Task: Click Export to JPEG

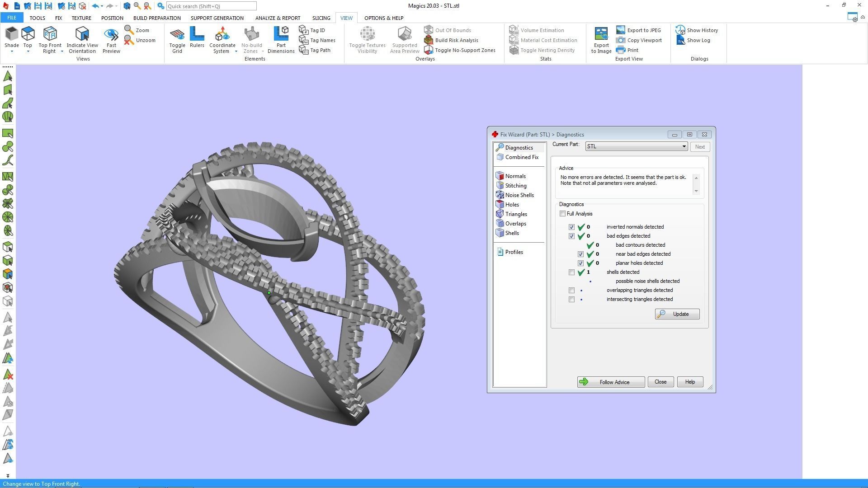Action: [x=638, y=30]
